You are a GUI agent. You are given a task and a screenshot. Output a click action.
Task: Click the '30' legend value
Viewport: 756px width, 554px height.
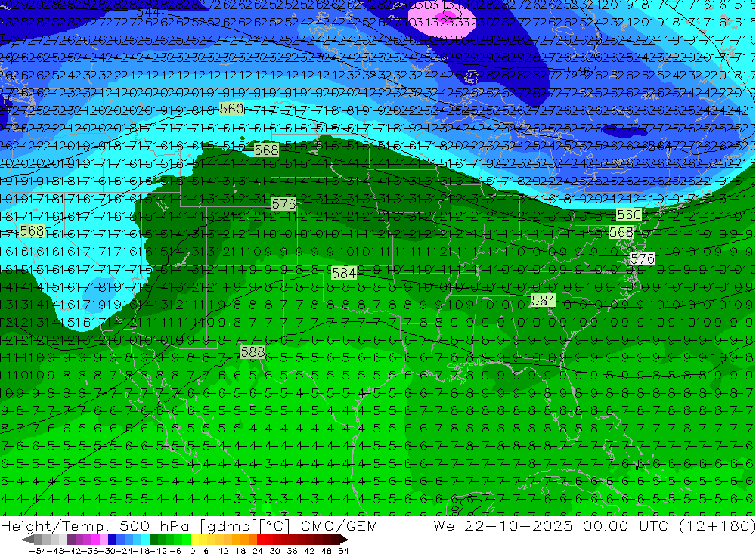click(275, 551)
